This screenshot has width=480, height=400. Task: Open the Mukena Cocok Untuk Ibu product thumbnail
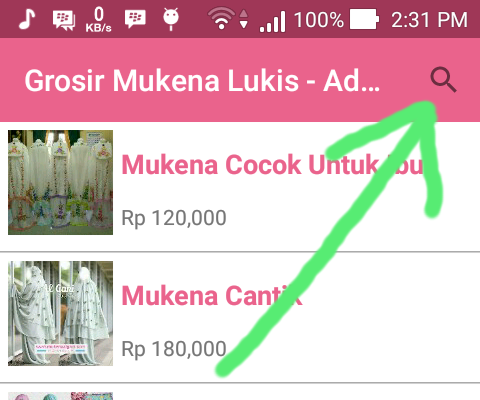coord(60,182)
